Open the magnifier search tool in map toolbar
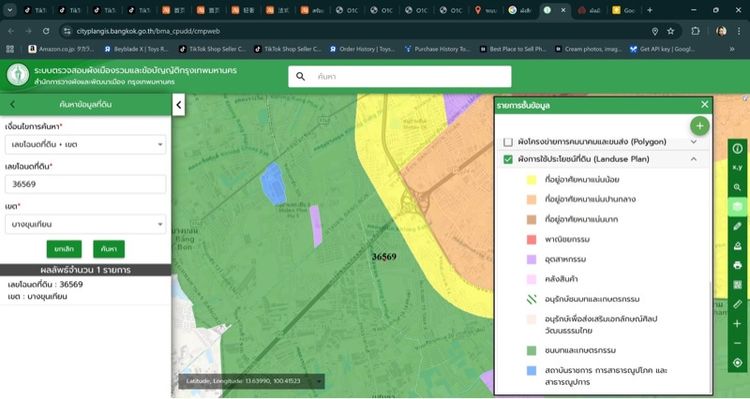 pyautogui.click(x=737, y=187)
